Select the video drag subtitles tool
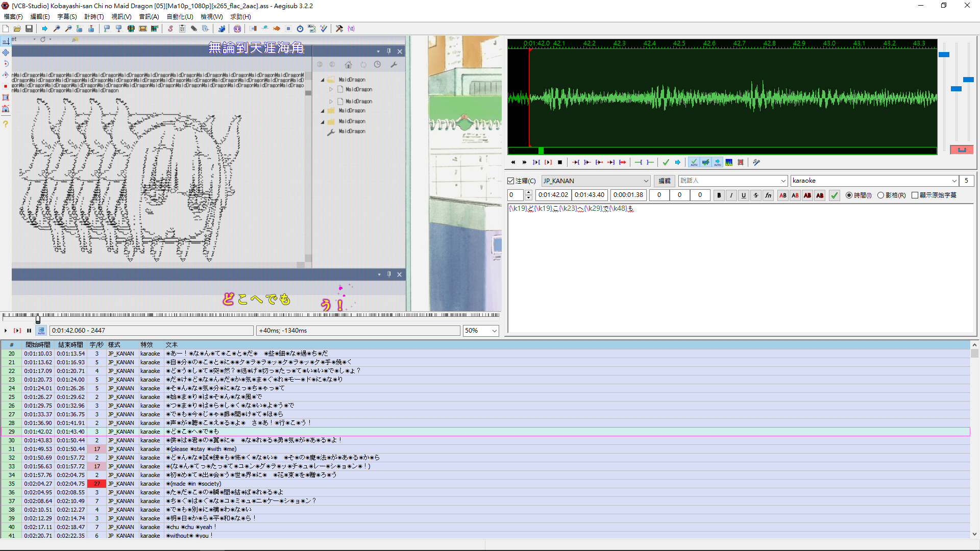 [x=6, y=53]
